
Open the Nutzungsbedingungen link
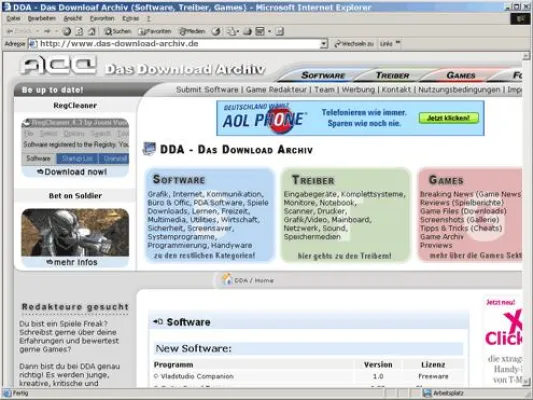(x=459, y=90)
